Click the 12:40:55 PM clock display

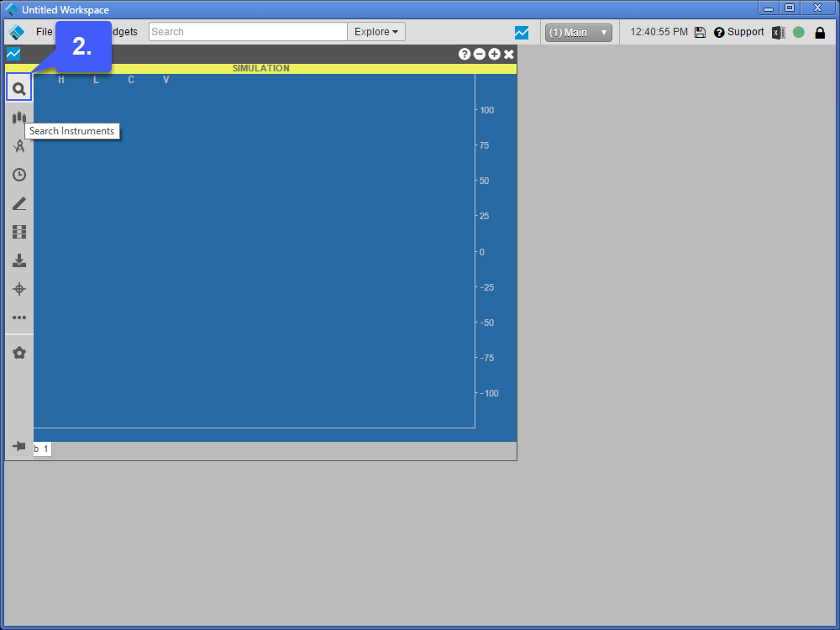[x=659, y=32]
